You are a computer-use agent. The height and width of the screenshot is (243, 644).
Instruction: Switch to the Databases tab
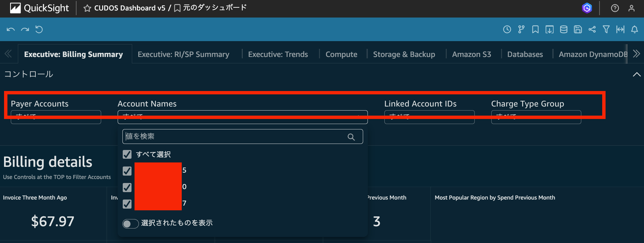tap(525, 54)
